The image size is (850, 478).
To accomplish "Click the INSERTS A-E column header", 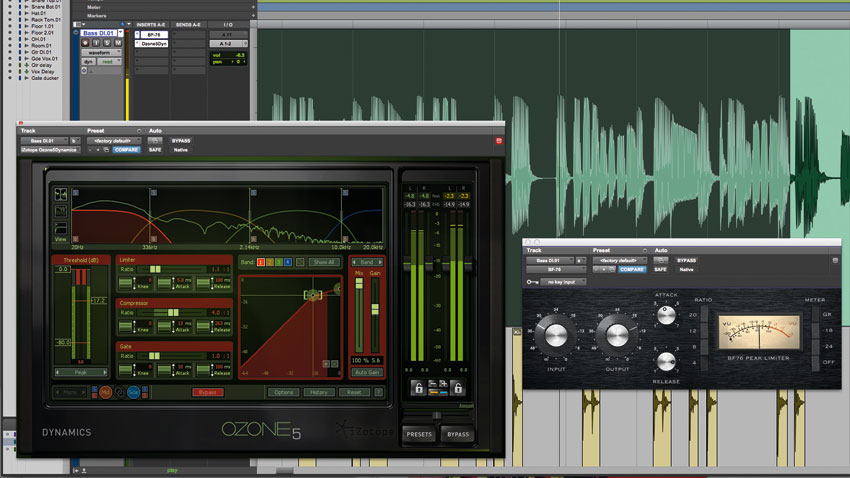I will 151,25.
